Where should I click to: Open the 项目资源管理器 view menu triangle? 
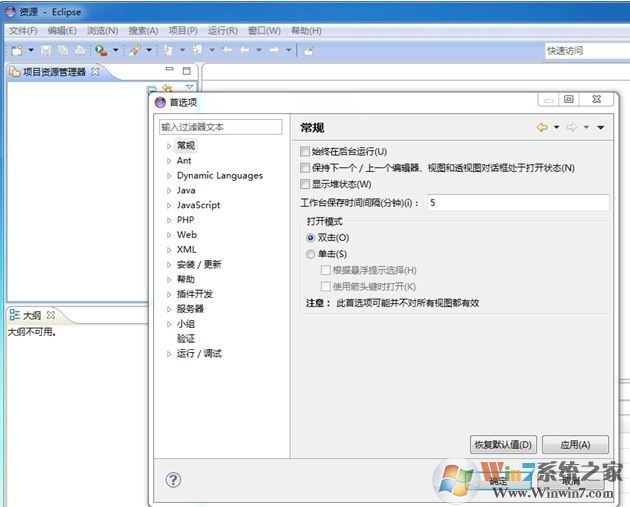pyautogui.click(x=189, y=87)
